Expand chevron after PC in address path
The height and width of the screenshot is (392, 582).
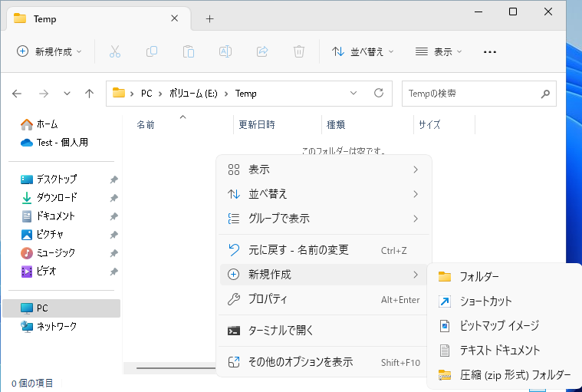pyautogui.click(x=160, y=94)
